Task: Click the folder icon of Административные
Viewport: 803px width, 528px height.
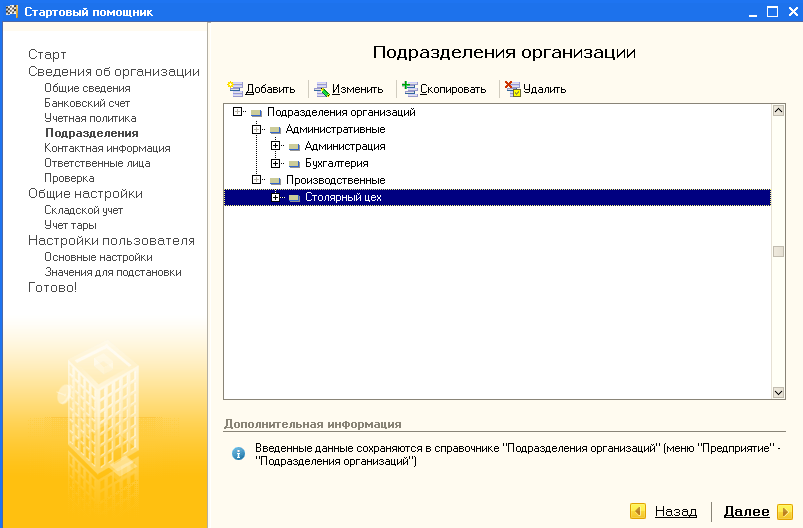Action: (x=276, y=130)
